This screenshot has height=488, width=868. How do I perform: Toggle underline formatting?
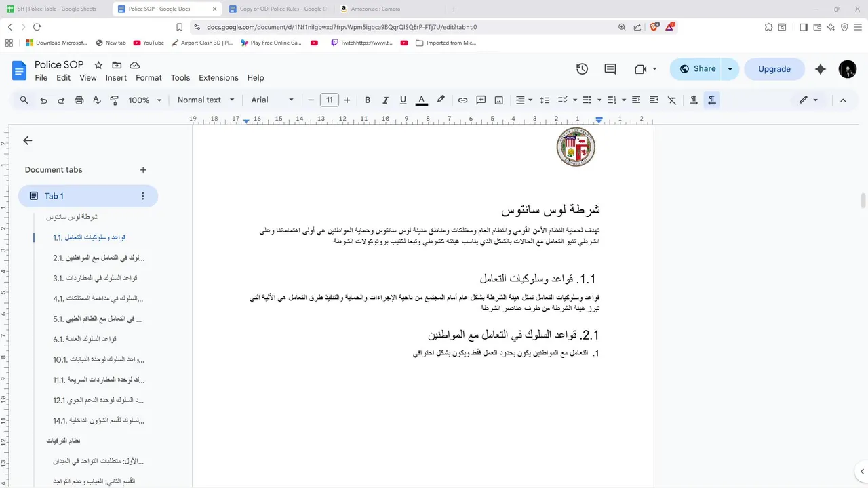click(403, 100)
